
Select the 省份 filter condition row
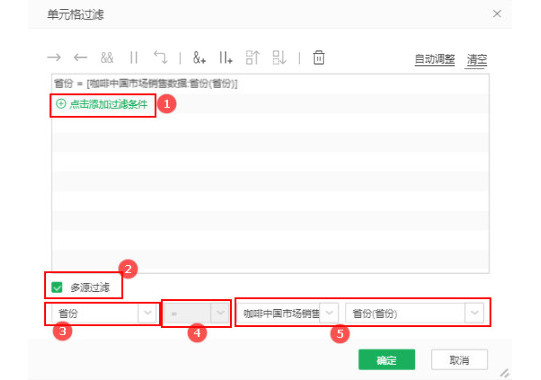(270, 84)
